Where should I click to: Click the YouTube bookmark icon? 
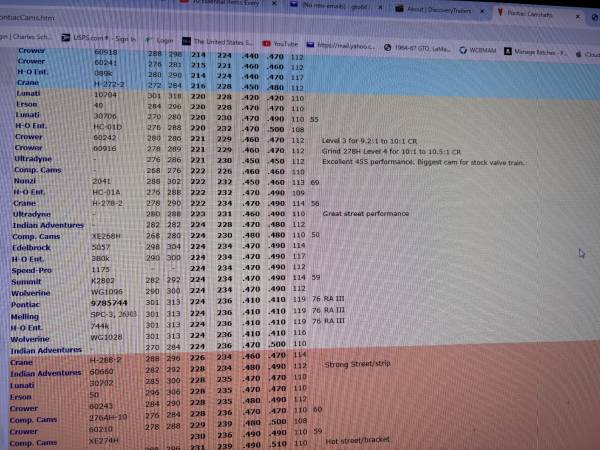tap(266, 44)
